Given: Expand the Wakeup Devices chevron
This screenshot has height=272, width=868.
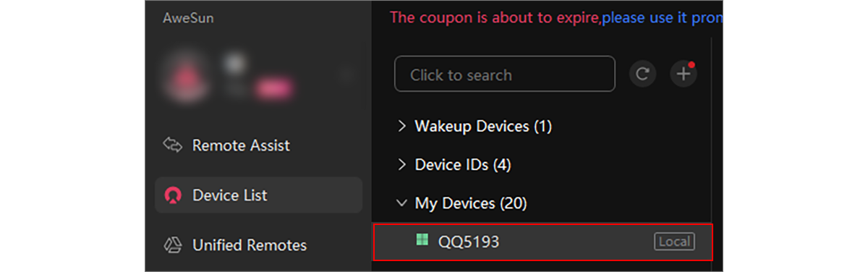Looking at the screenshot, I should click(402, 126).
